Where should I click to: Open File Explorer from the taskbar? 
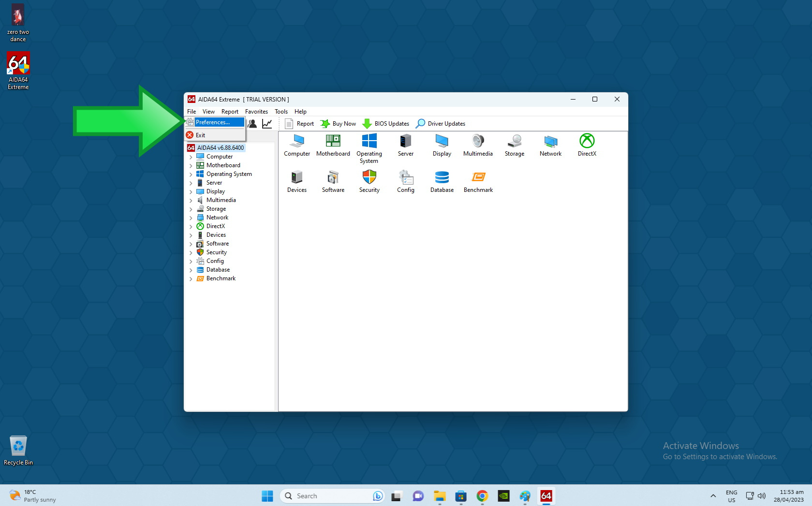pyautogui.click(x=440, y=496)
